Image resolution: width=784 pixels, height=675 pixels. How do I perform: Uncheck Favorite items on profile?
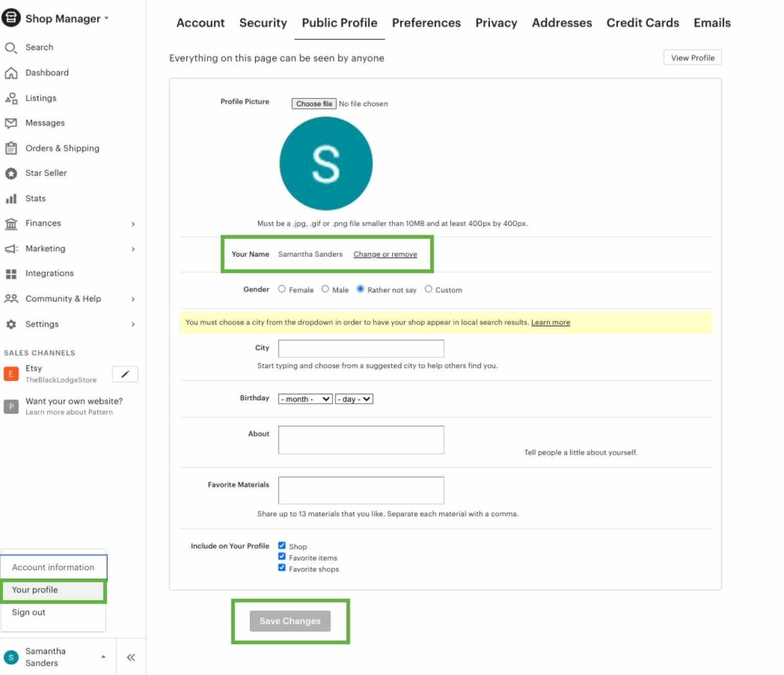[x=282, y=556]
